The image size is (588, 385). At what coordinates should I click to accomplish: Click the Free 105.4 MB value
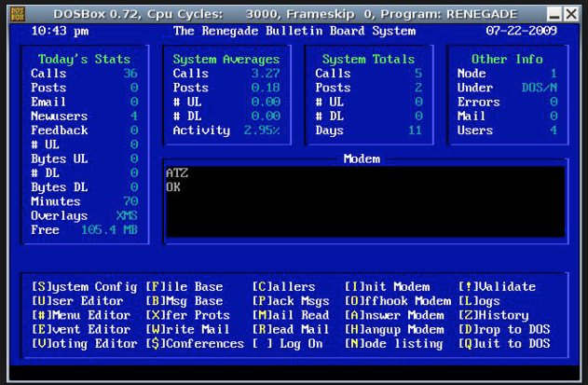point(109,230)
